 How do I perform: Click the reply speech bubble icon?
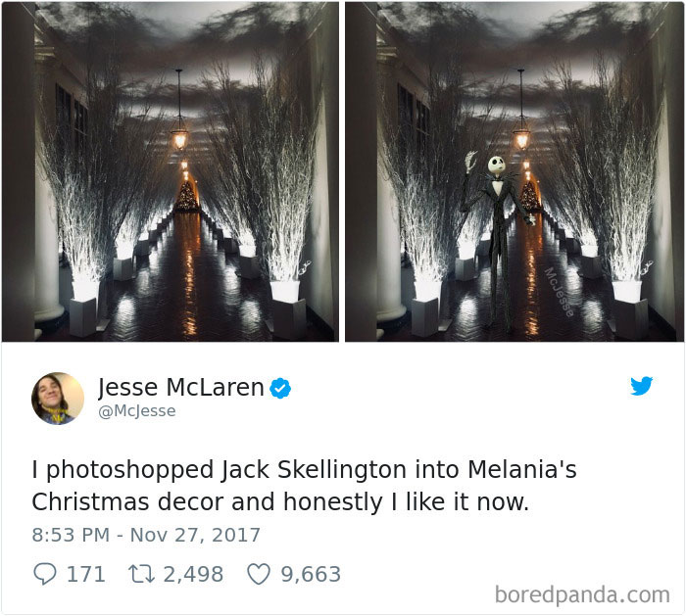point(45,574)
